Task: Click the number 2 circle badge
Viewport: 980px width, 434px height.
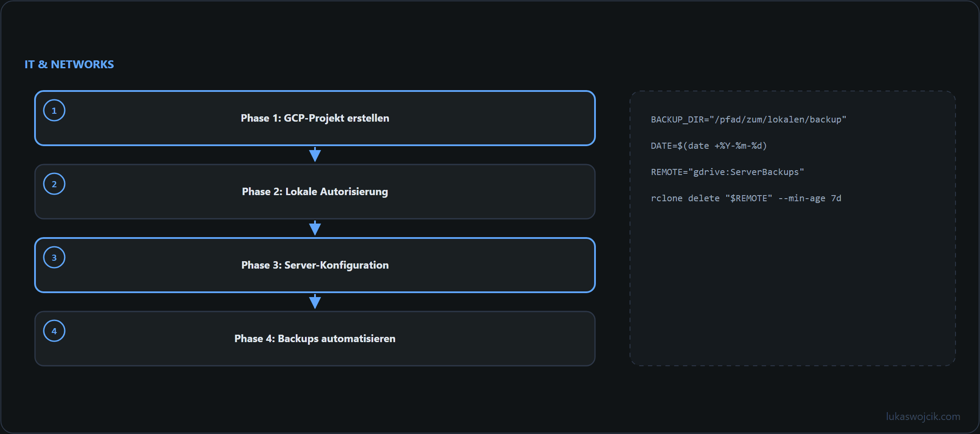Action: click(54, 184)
